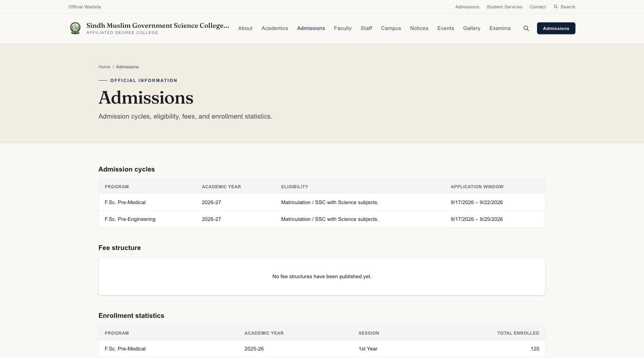This screenshot has height=358, width=644.
Task: Open Student Services link
Action: pos(505,7)
